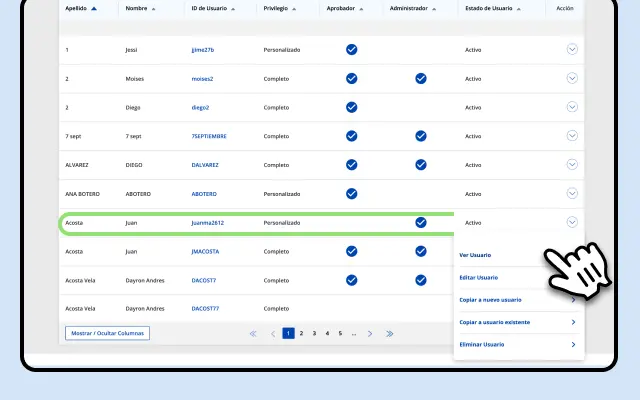Sort by Administrador column arrow
The image size is (640, 400).
[434, 9]
